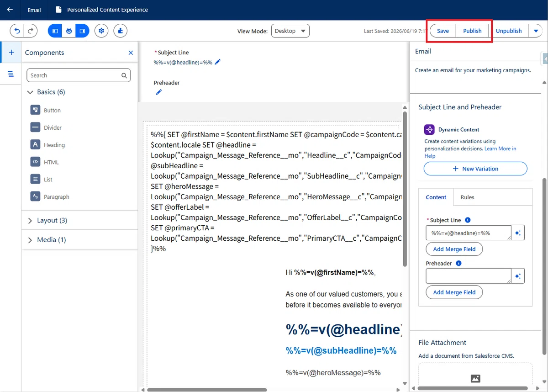Close the Components panel
The image size is (548, 392).
131,53
